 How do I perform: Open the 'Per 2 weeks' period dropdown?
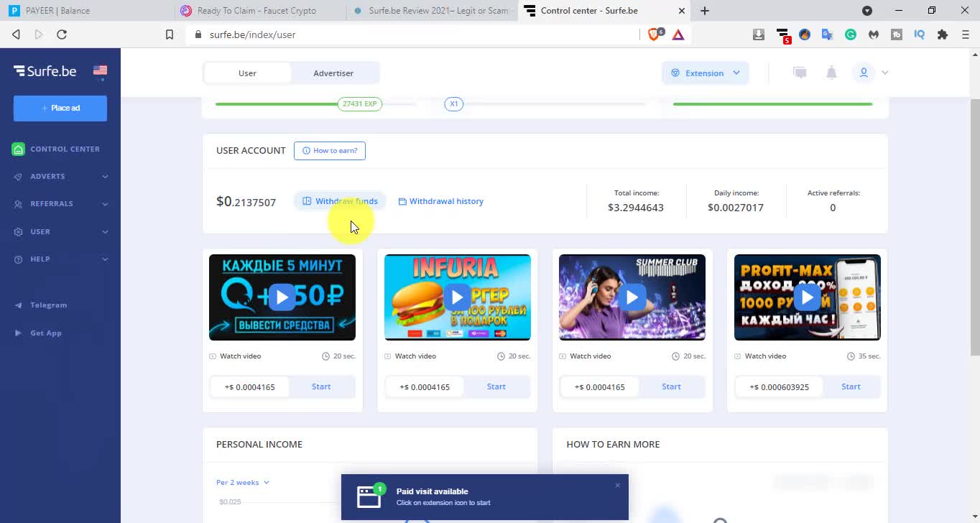(x=243, y=483)
